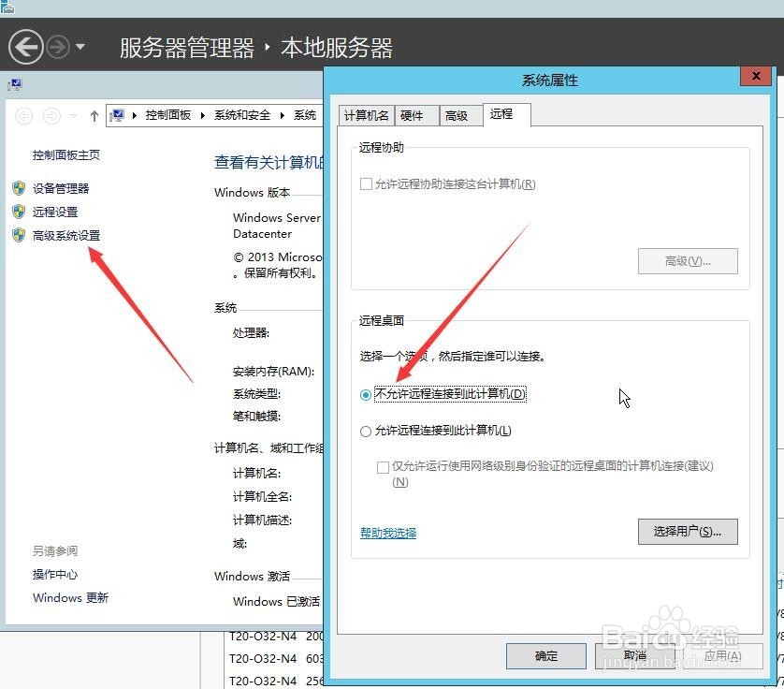Select the first T20-O32-N4 row in the list
Image resolution: width=784 pixels, height=689 pixels.
click(x=262, y=637)
